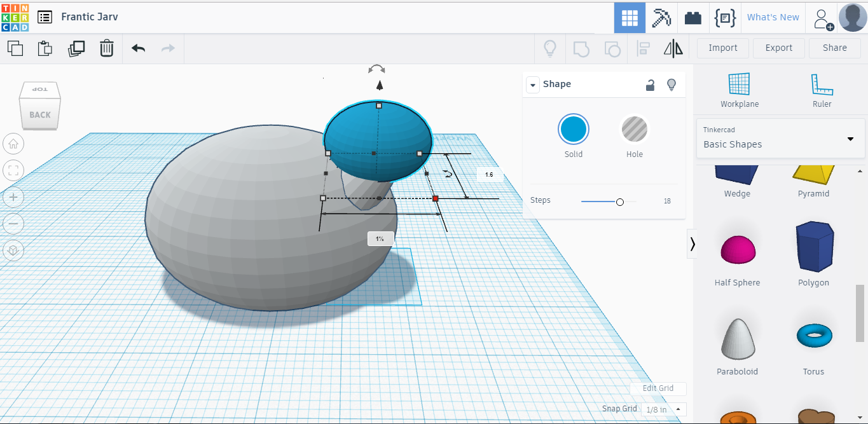Click the BACK face of view cube
Viewport: 868px width, 424px height.
pyautogui.click(x=39, y=115)
